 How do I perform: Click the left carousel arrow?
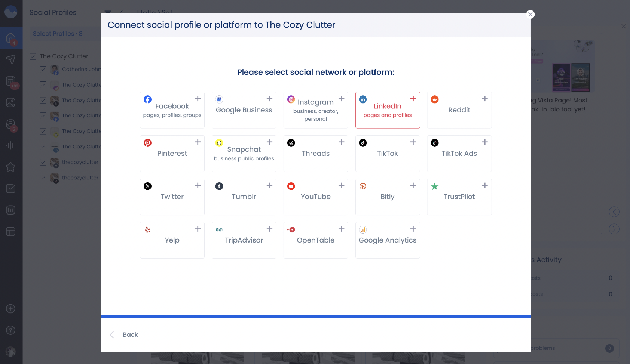coord(614,212)
